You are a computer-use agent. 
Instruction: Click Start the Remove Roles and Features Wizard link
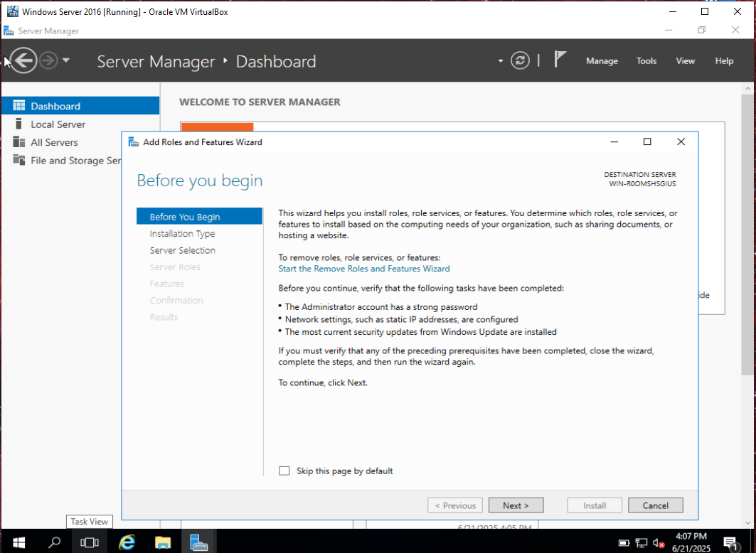(x=364, y=268)
